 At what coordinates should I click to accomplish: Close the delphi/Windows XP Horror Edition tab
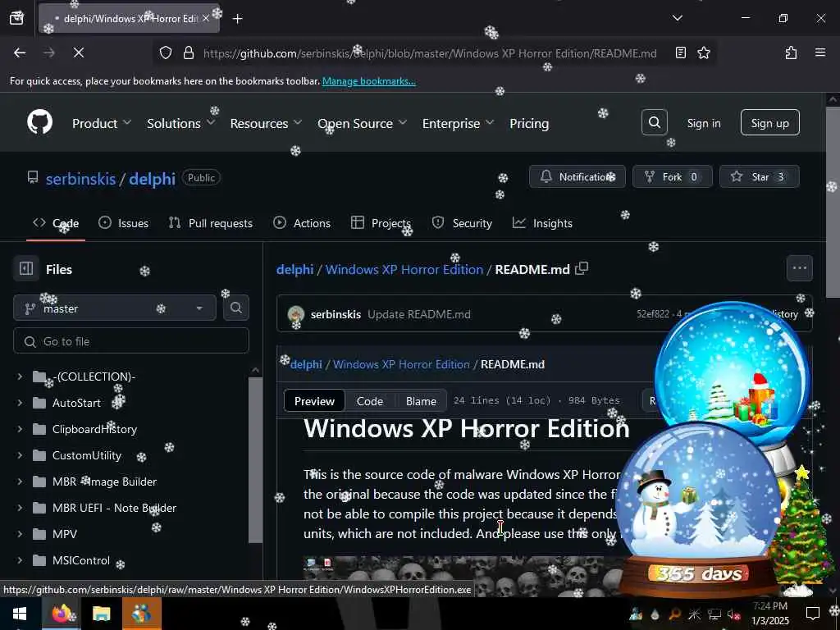coord(206,18)
